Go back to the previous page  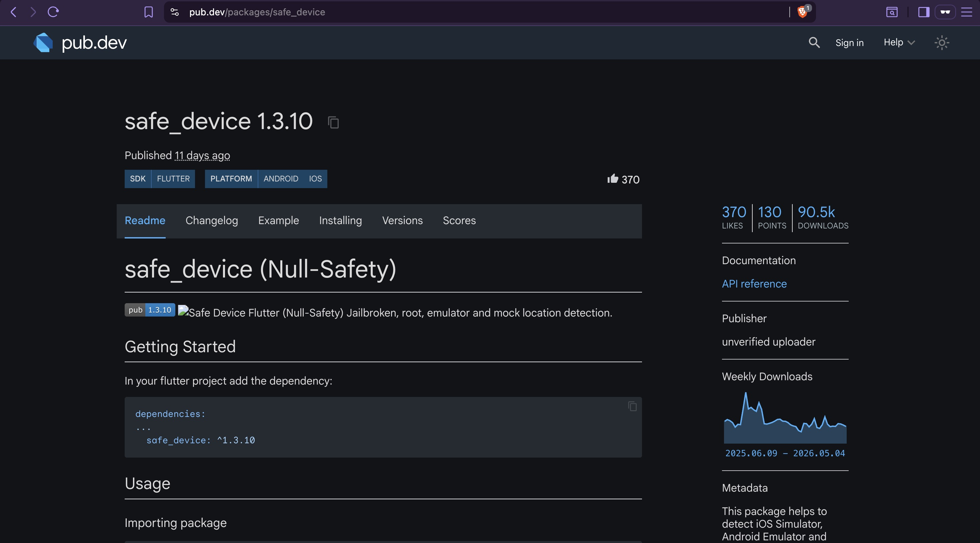tap(14, 12)
